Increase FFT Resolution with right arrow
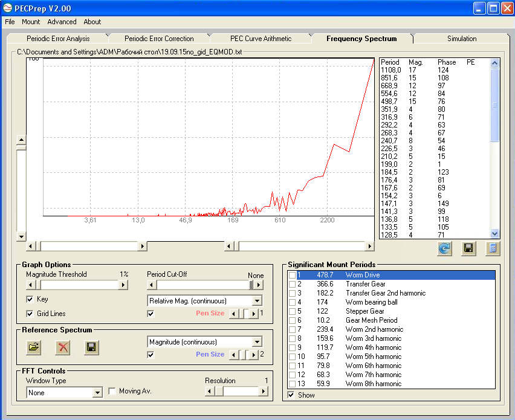Image resolution: width=515 pixels, height=420 pixels. 263,391
